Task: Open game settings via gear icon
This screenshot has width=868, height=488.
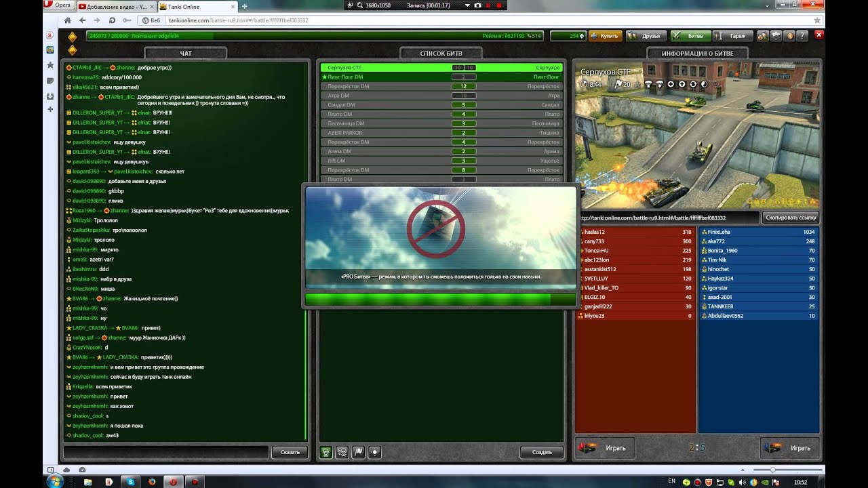Action: (x=776, y=35)
